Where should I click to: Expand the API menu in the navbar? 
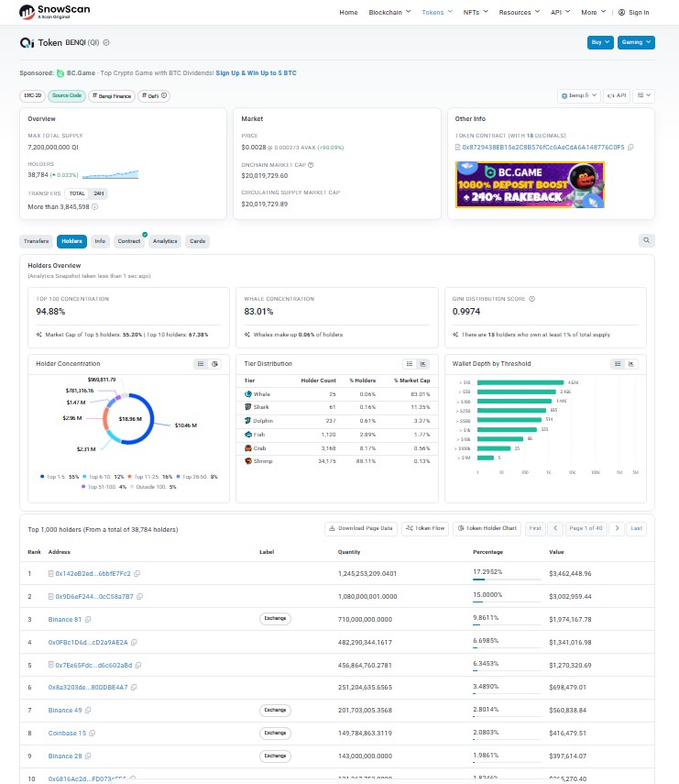560,13
